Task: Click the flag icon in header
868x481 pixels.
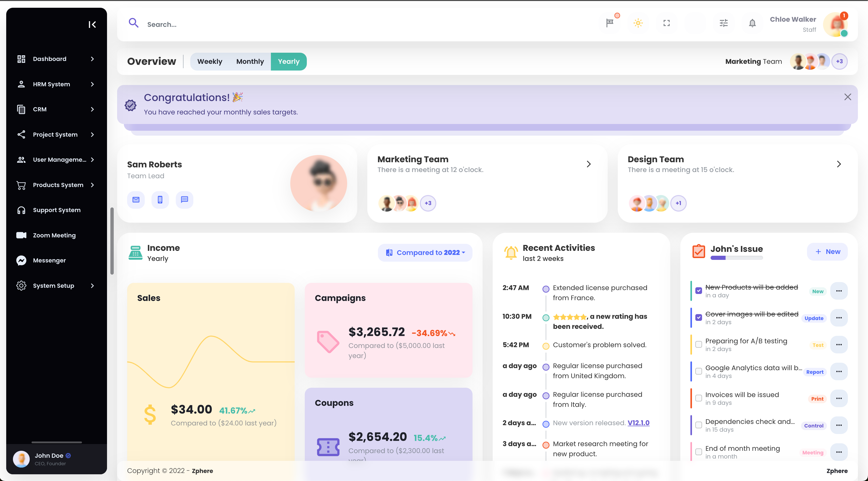Action: point(610,23)
